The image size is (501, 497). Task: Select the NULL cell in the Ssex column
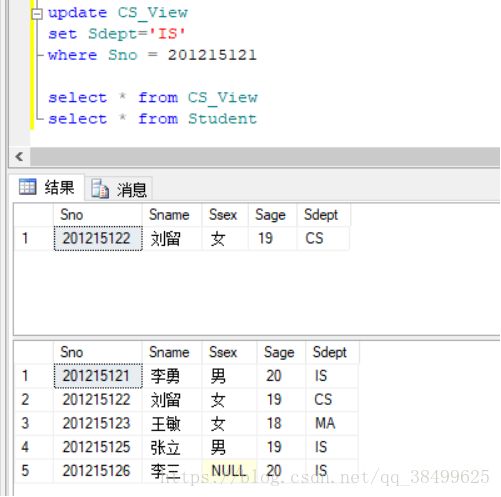(x=229, y=471)
